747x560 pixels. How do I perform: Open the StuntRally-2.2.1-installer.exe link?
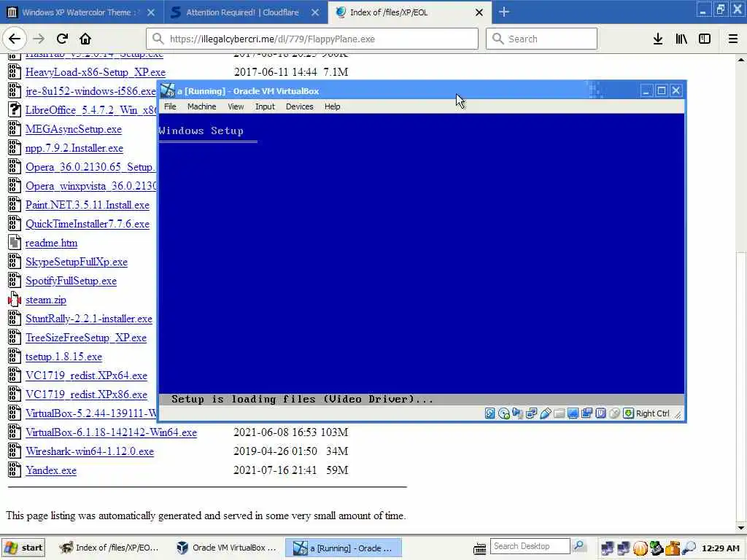coord(88,319)
